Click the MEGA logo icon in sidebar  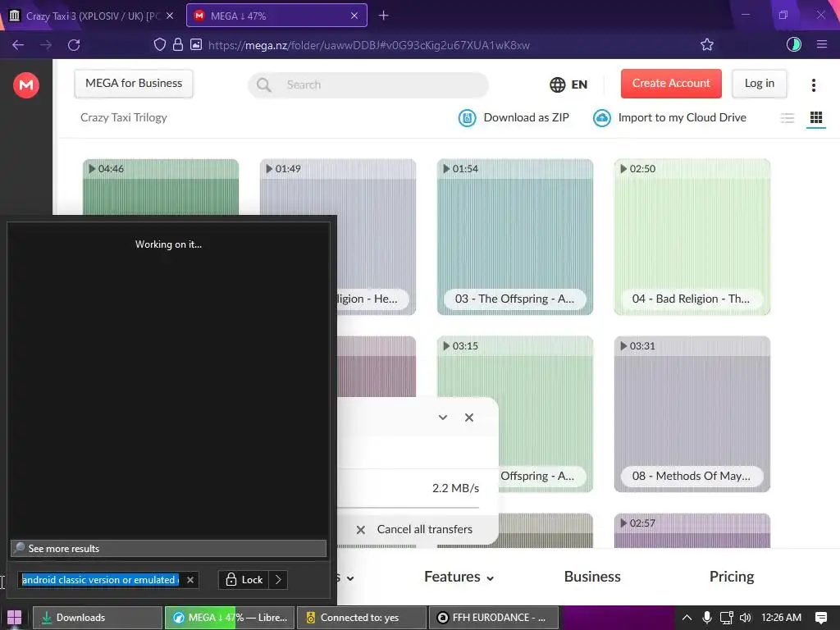point(25,85)
